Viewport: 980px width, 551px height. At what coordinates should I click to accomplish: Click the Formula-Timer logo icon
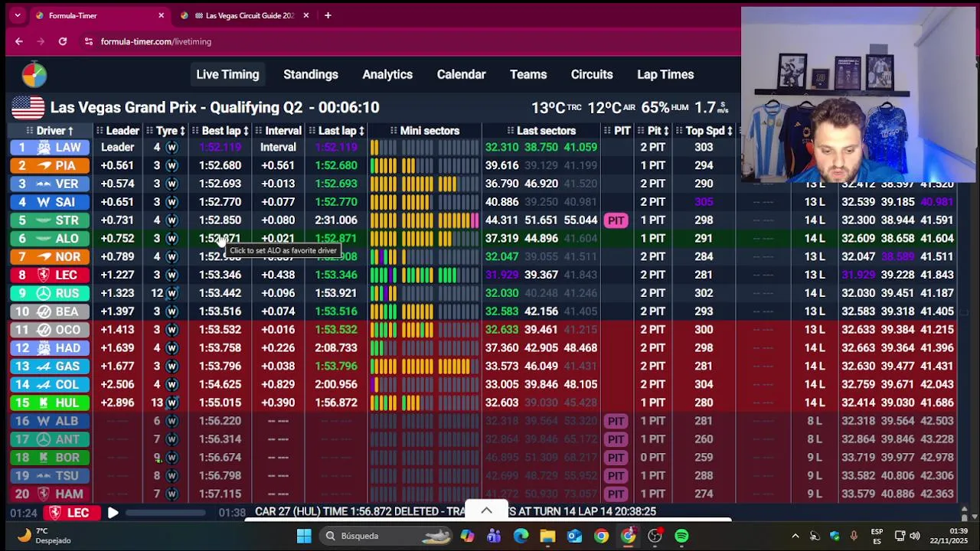point(34,75)
